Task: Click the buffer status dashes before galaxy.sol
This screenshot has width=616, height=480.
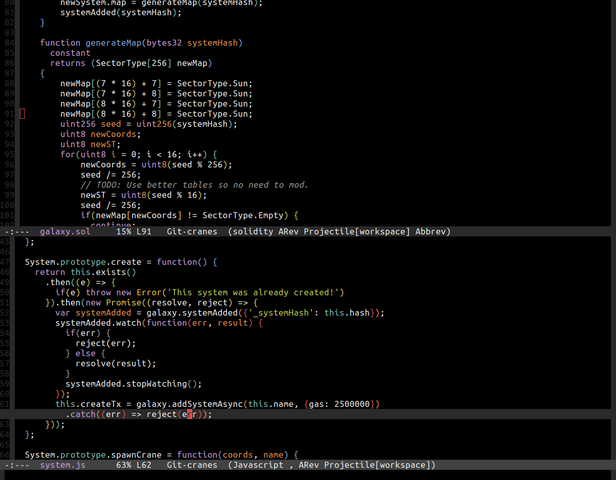Action: pos(17,231)
